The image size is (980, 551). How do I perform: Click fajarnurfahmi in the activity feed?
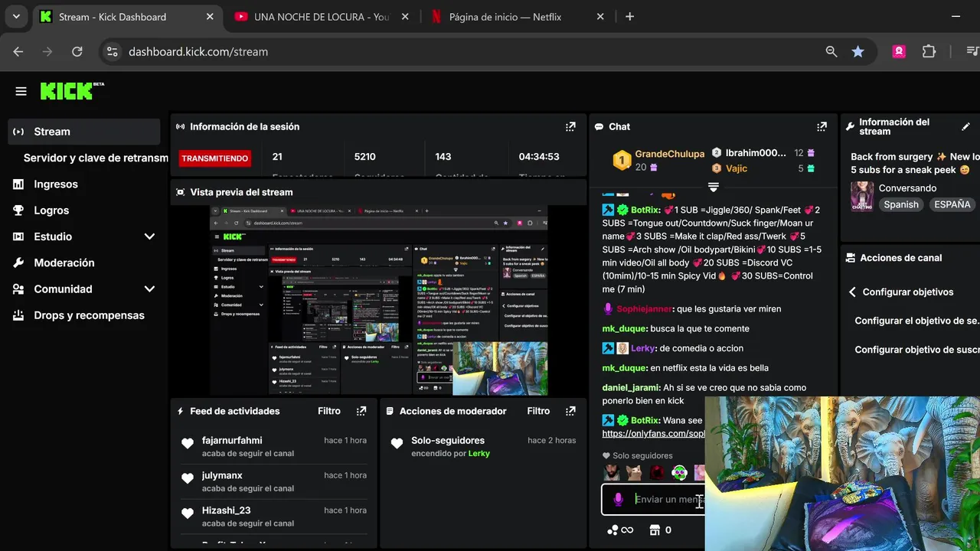232,441
